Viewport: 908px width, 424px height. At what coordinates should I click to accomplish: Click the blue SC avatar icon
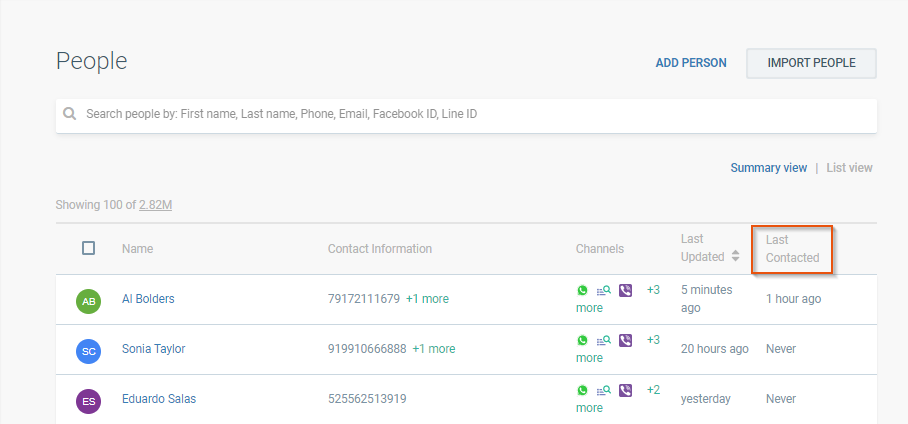tap(89, 351)
